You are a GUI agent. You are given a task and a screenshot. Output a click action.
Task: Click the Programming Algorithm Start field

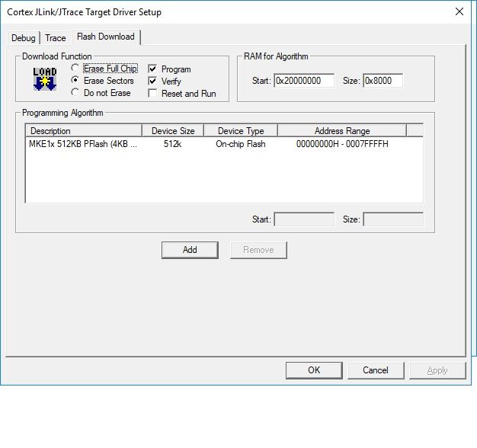point(304,219)
